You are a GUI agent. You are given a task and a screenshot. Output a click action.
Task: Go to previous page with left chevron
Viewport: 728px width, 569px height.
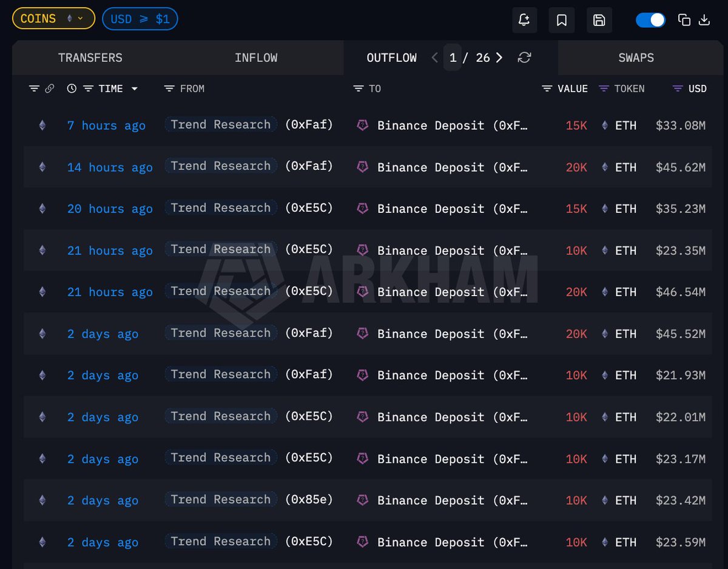[434, 58]
